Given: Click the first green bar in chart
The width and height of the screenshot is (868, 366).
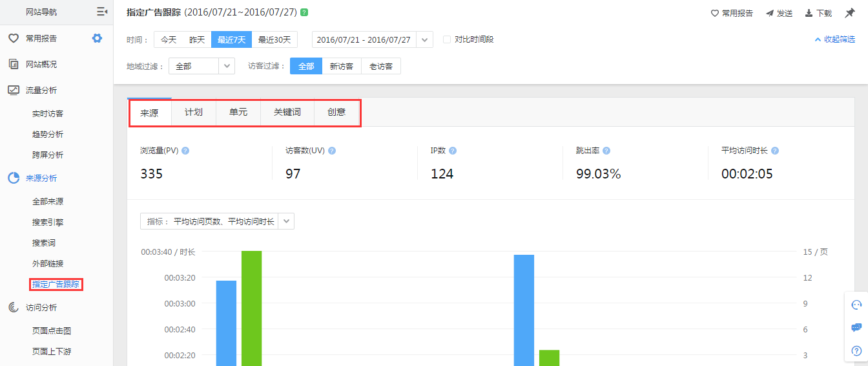Looking at the screenshot, I should coord(251,308).
